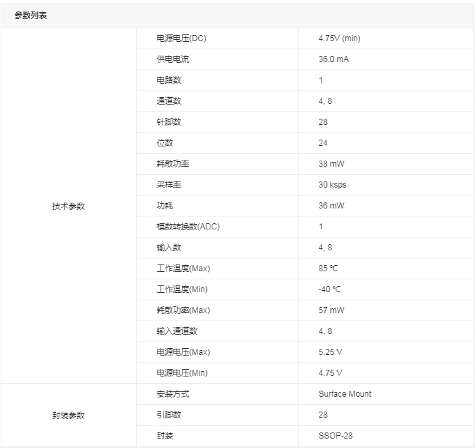Click the 85 ℃ value
476x448 pixels.
click(328, 269)
